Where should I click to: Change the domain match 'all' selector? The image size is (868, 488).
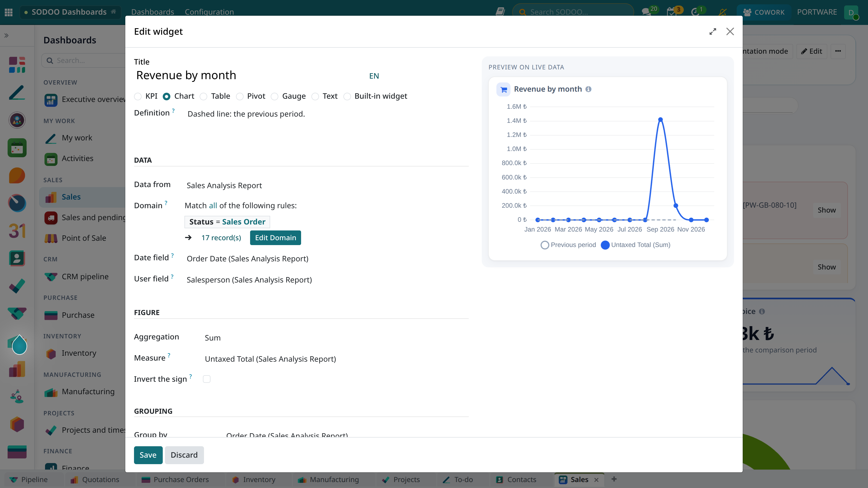[213, 206]
